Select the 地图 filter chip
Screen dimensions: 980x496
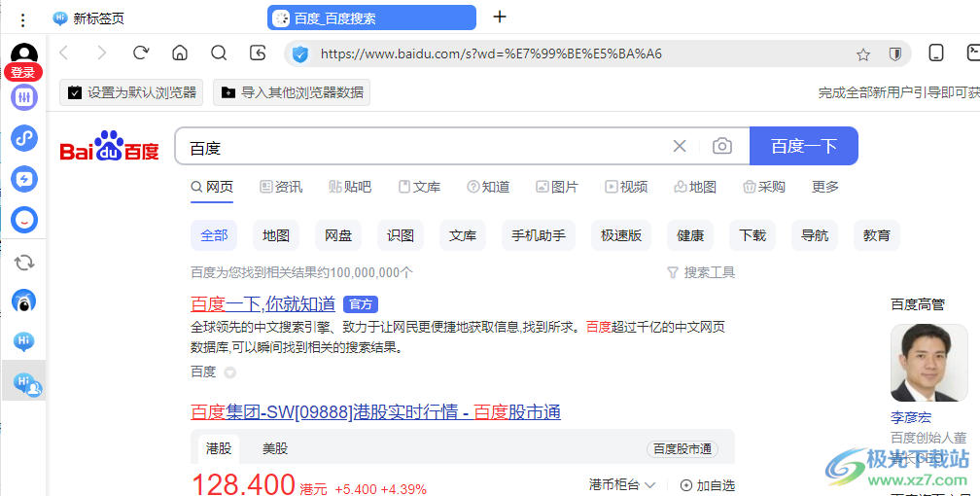(276, 235)
